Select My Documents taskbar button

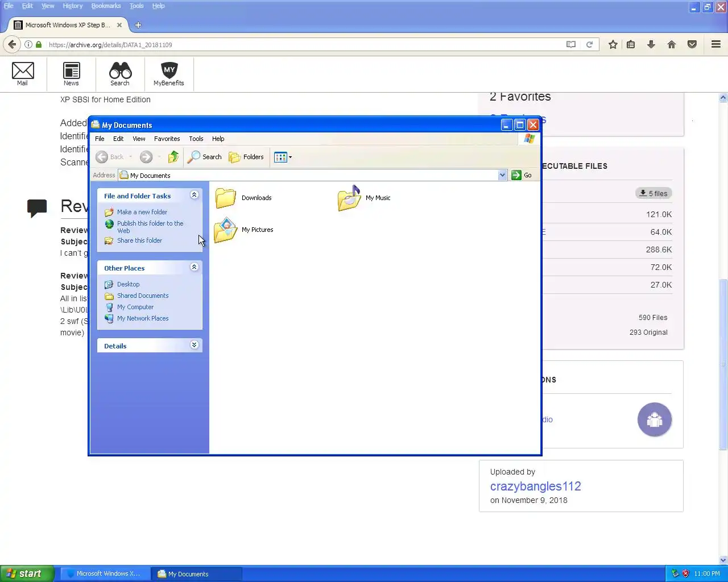tap(198, 573)
